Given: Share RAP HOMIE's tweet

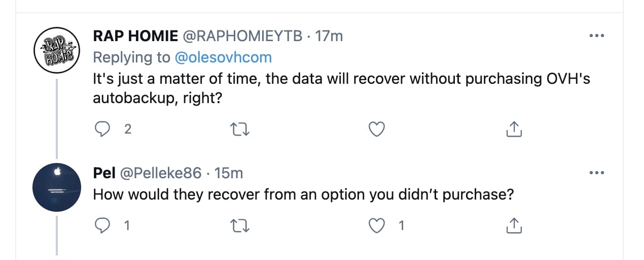Looking at the screenshot, I should (514, 129).
